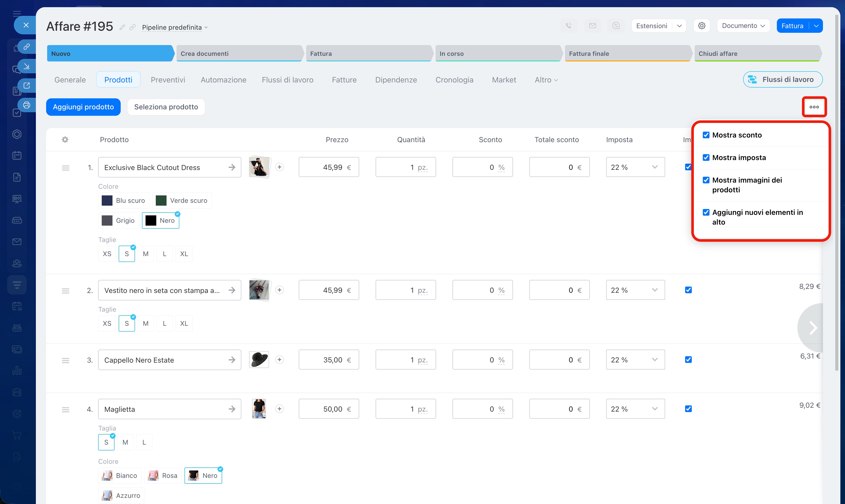Open the three-dots product options menu

[x=814, y=107]
